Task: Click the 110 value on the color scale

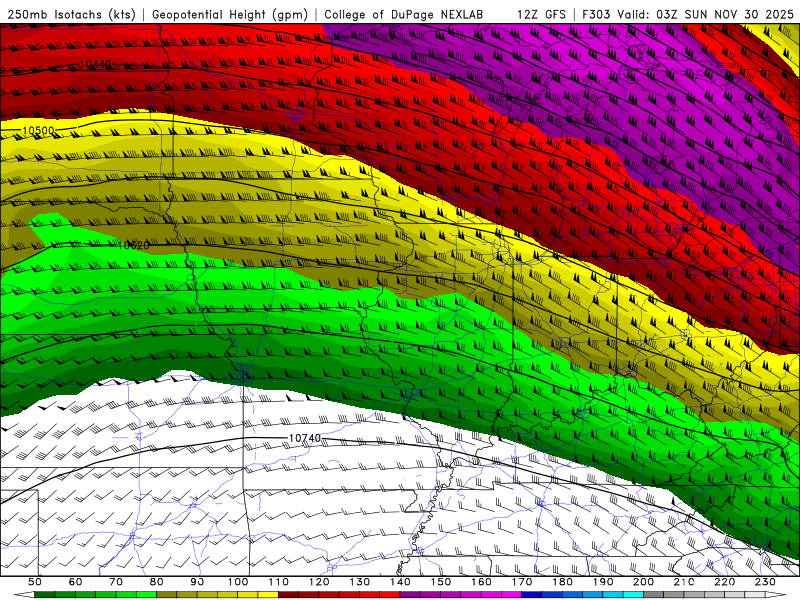Action: pos(279,582)
